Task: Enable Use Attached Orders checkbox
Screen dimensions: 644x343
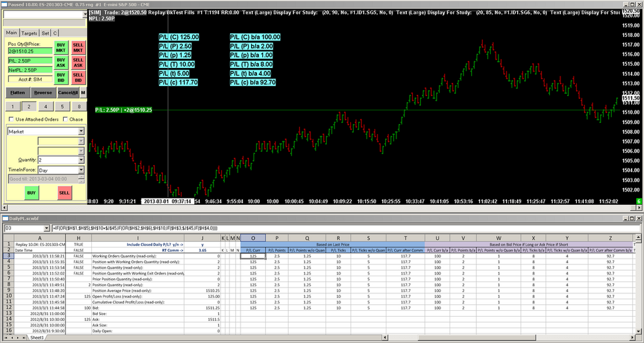Action: [x=10, y=119]
